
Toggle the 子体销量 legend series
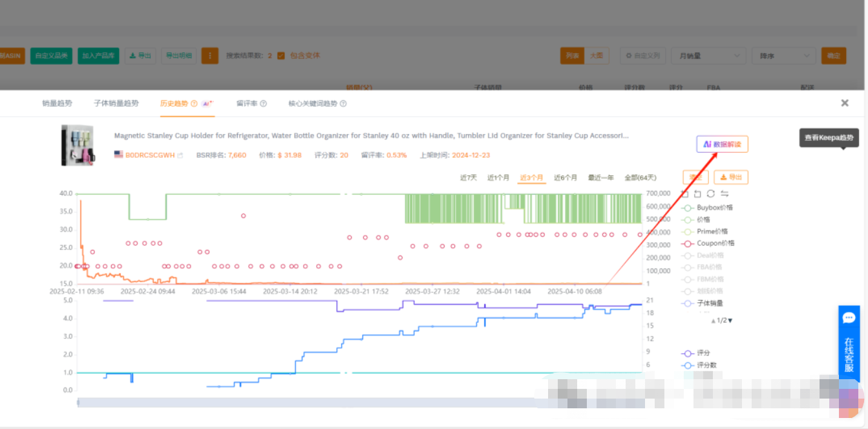pos(702,303)
